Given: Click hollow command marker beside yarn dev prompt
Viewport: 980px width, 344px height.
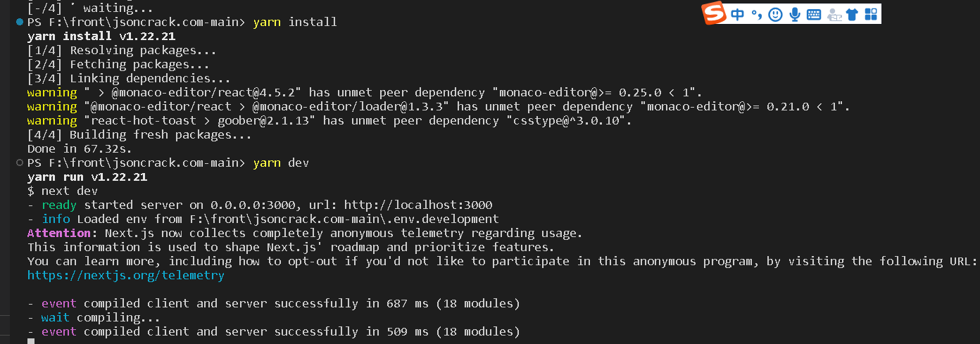Looking at the screenshot, I should (x=19, y=163).
